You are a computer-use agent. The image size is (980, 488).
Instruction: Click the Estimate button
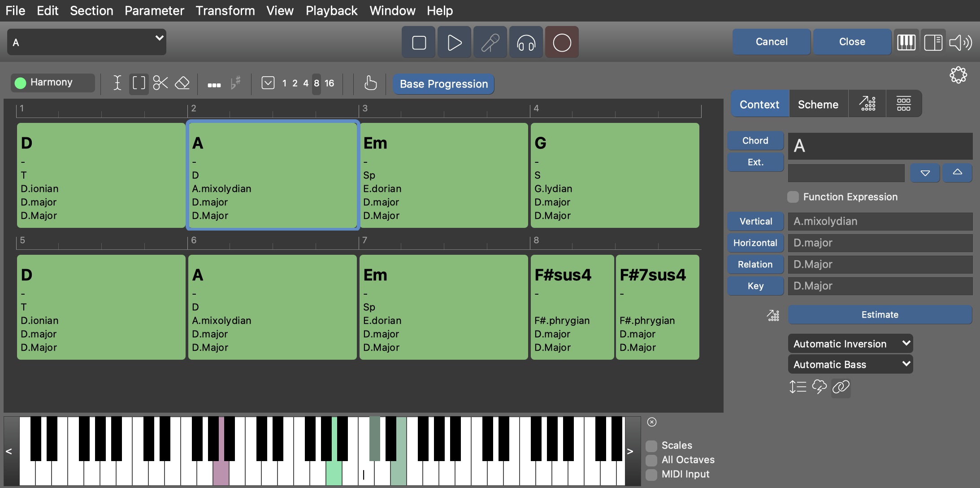point(880,314)
